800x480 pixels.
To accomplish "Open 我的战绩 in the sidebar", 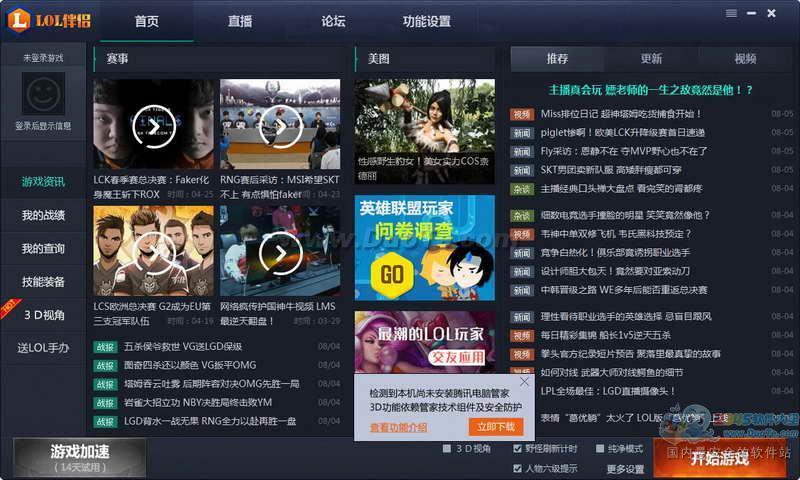I will tap(43, 215).
